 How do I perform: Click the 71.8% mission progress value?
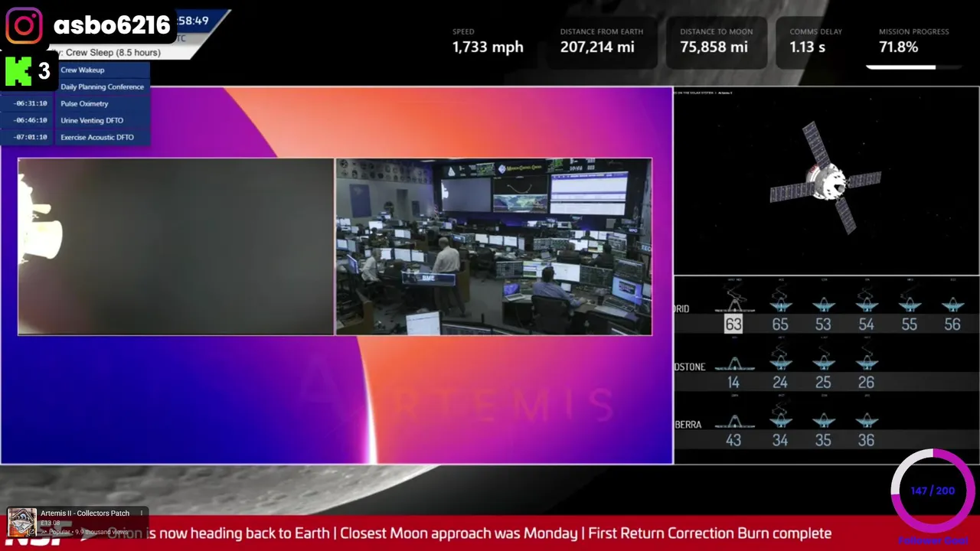point(898,47)
